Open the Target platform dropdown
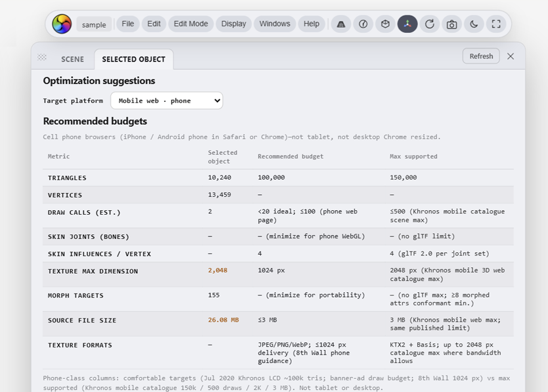 pos(167,100)
